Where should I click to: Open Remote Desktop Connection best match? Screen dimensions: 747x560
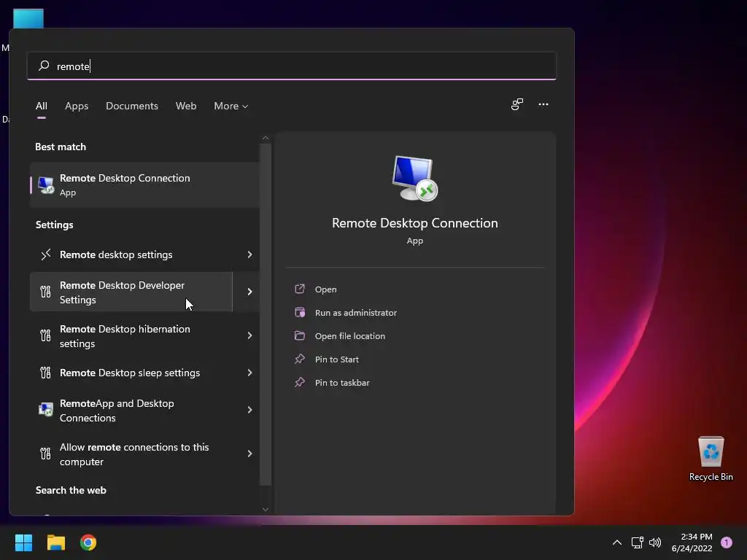(x=145, y=184)
